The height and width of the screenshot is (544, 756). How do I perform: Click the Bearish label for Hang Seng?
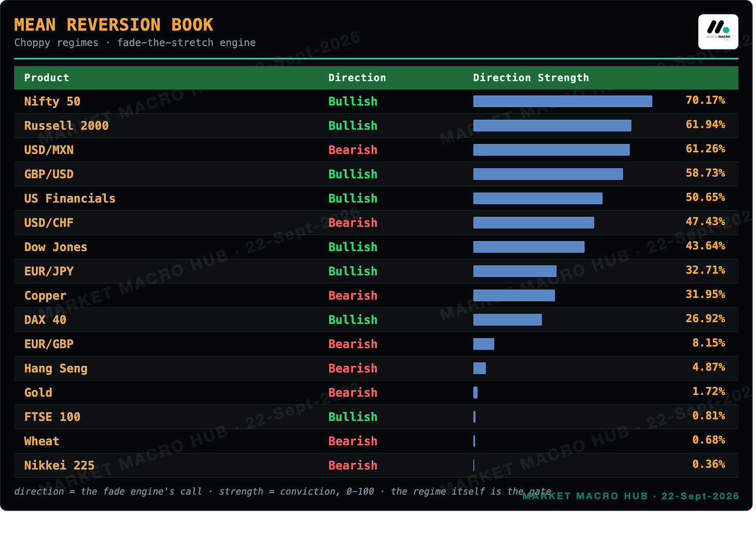[x=353, y=368]
